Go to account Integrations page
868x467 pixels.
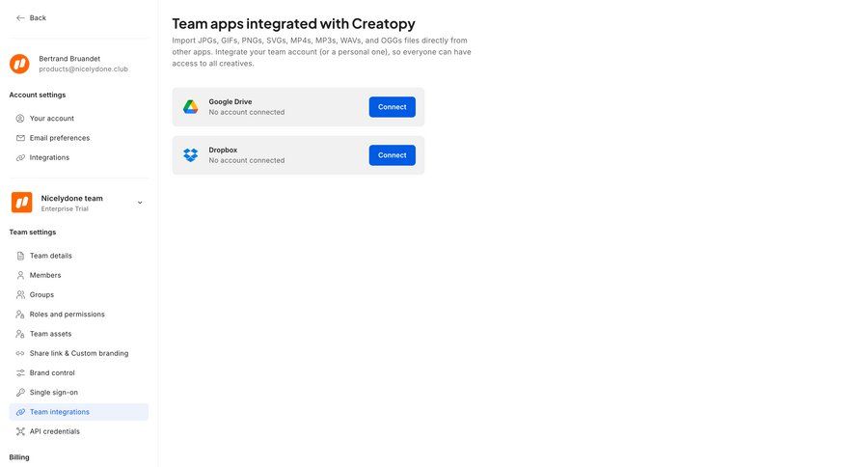[x=49, y=157]
